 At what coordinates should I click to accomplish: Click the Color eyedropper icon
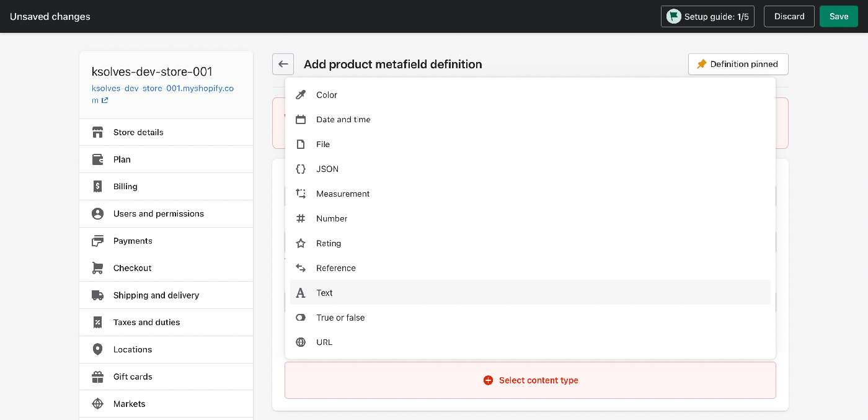[301, 95]
